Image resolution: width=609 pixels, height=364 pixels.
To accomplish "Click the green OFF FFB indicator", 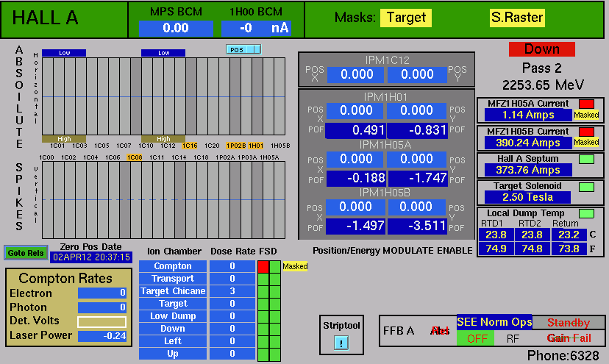I will [477, 338].
